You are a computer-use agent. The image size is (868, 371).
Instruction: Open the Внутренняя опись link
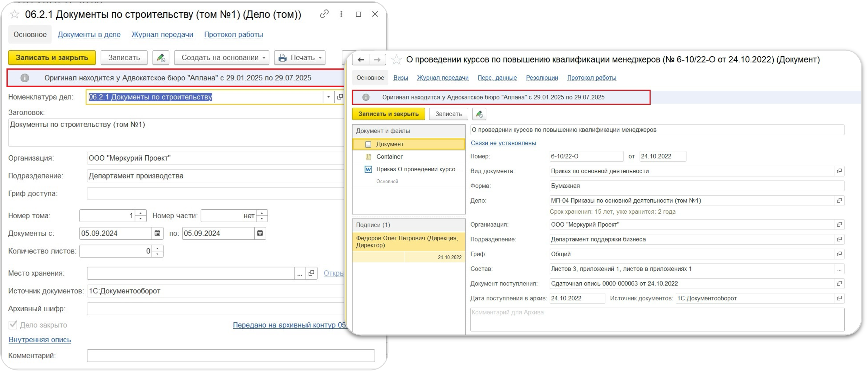click(40, 340)
